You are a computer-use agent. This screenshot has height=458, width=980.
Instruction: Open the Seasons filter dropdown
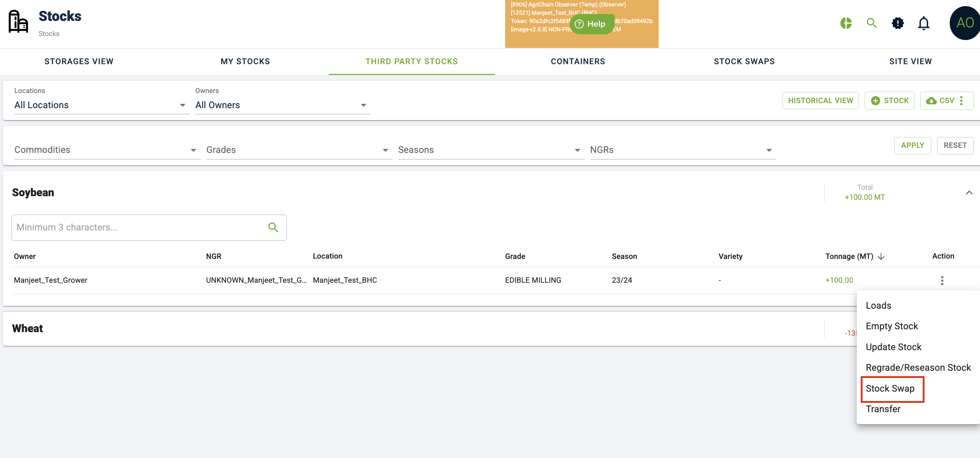click(491, 150)
